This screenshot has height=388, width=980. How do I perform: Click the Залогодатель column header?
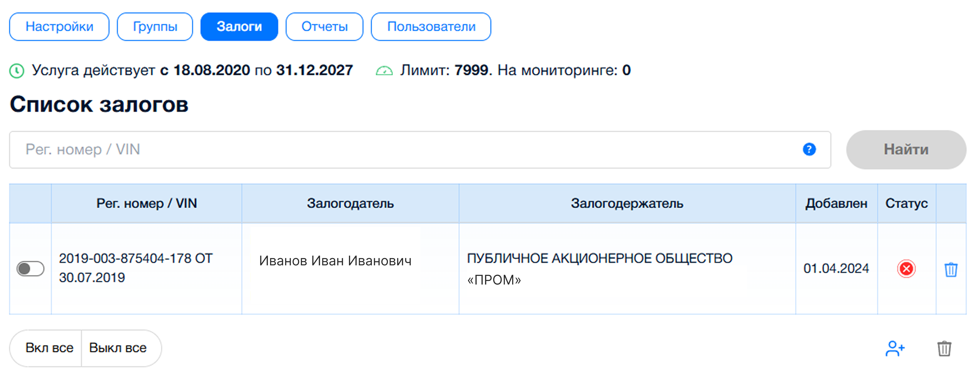(x=350, y=203)
